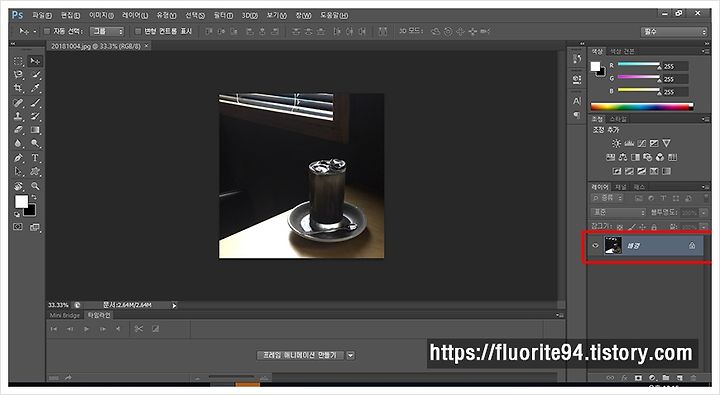The width and height of the screenshot is (720, 395).
Task: Select the Rectangular Marquee tool
Action: click(x=18, y=61)
